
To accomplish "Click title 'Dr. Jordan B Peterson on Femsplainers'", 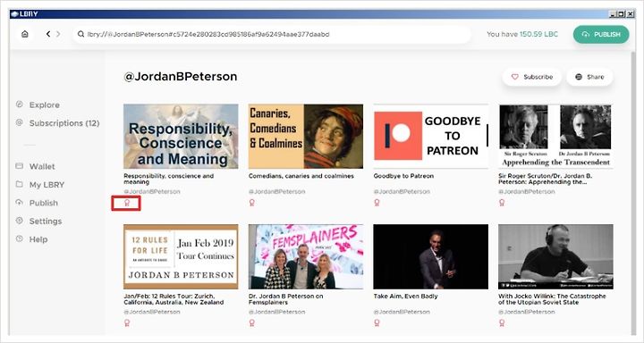I will (x=286, y=299).
